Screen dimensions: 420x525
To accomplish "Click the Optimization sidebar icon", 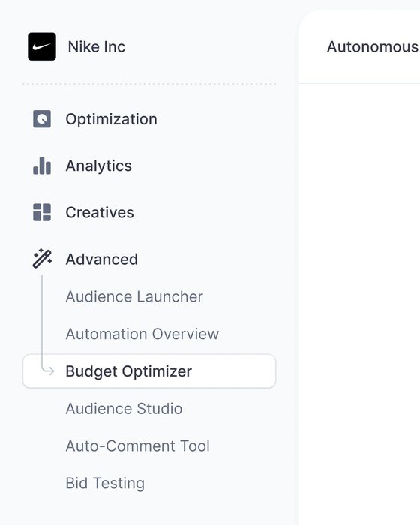I will click(x=42, y=118).
